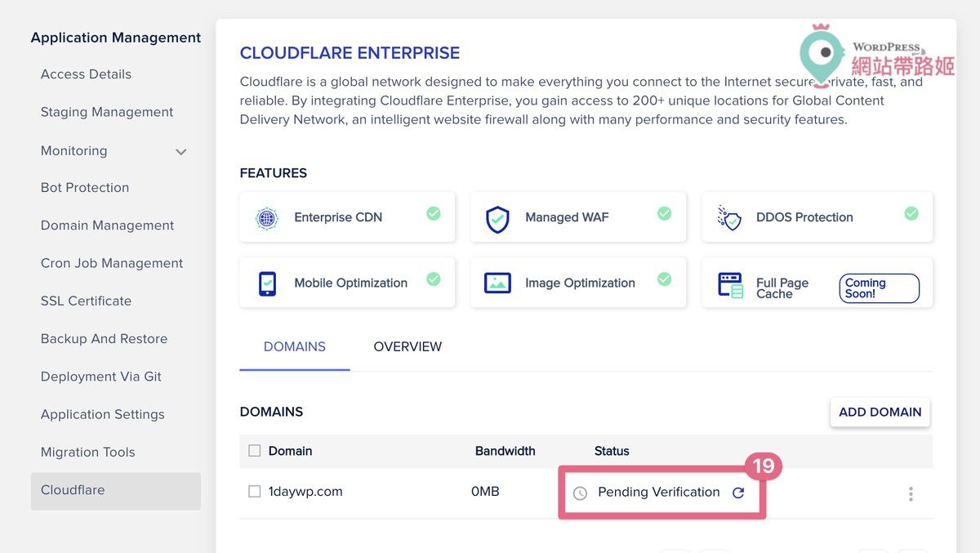The height and width of the screenshot is (553, 980).
Task: Tick the checkbox for 1daywp.com
Action: pyautogui.click(x=254, y=492)
